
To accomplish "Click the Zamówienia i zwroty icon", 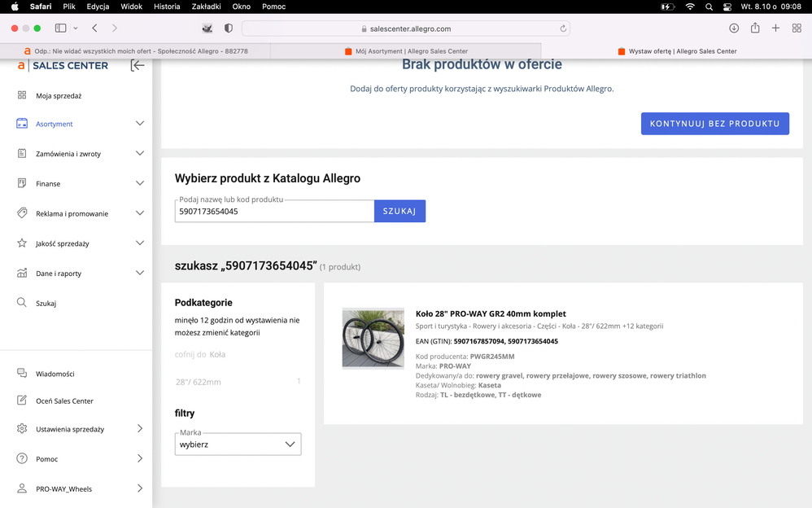I will point(22,153).
